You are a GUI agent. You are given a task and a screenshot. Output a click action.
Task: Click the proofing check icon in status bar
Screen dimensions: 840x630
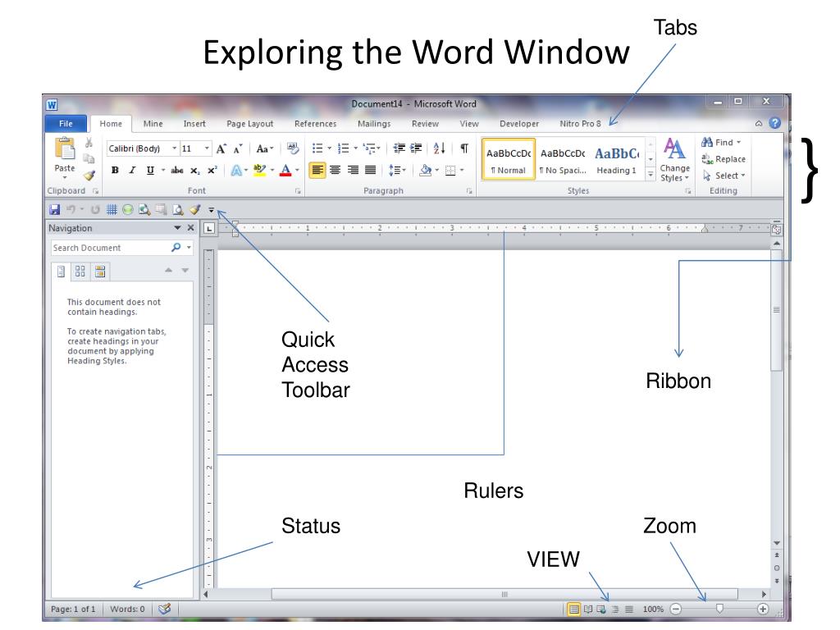click(x=164, y=609)
